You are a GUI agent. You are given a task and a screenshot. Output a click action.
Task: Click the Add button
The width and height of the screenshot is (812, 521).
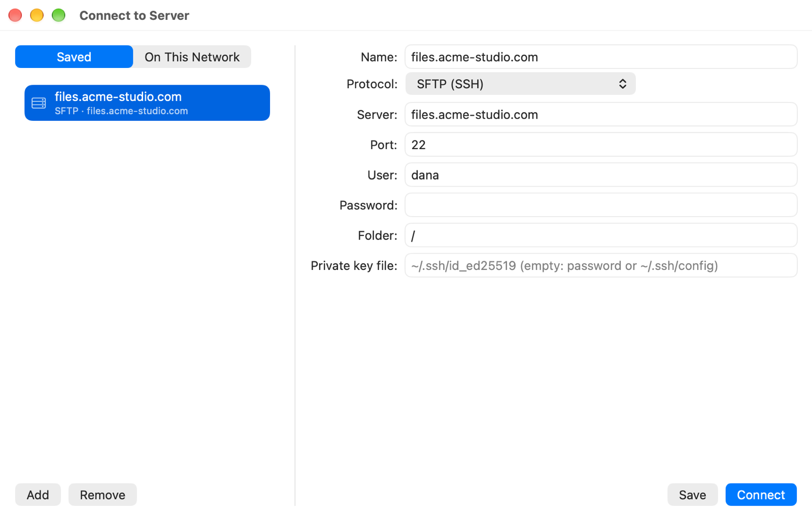click(38, 495)
